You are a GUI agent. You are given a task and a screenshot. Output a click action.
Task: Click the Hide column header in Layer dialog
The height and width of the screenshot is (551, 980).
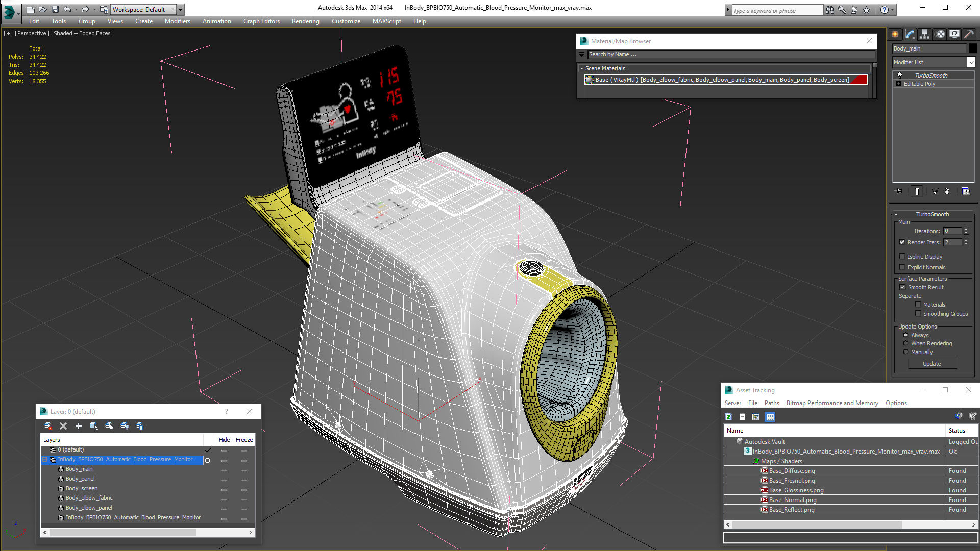pos(224,440)
